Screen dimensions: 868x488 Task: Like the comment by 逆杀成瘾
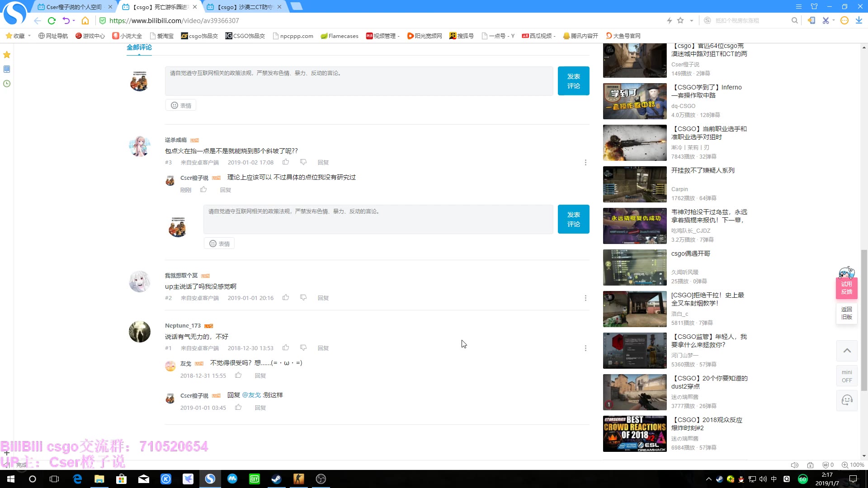(286, 162)
